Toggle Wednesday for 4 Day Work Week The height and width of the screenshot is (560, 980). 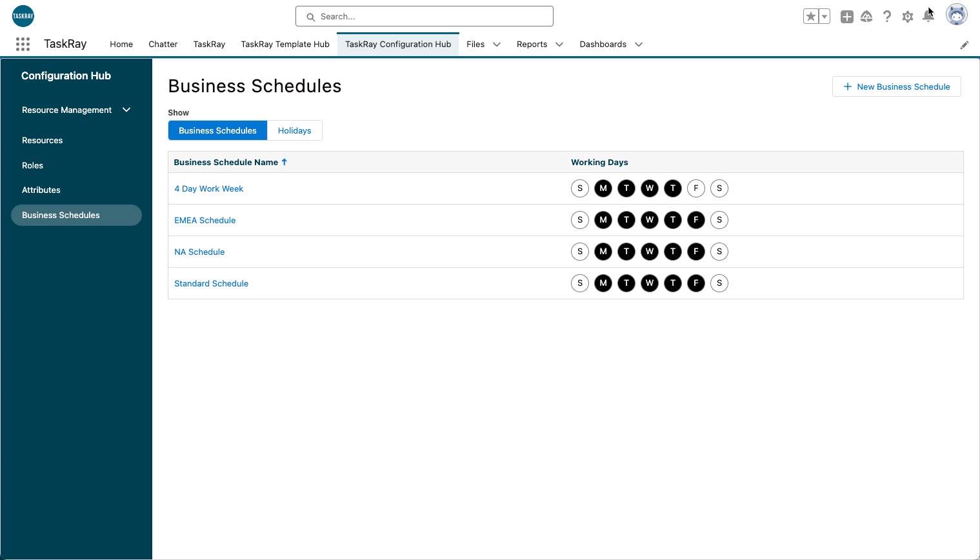pos(650,188)
